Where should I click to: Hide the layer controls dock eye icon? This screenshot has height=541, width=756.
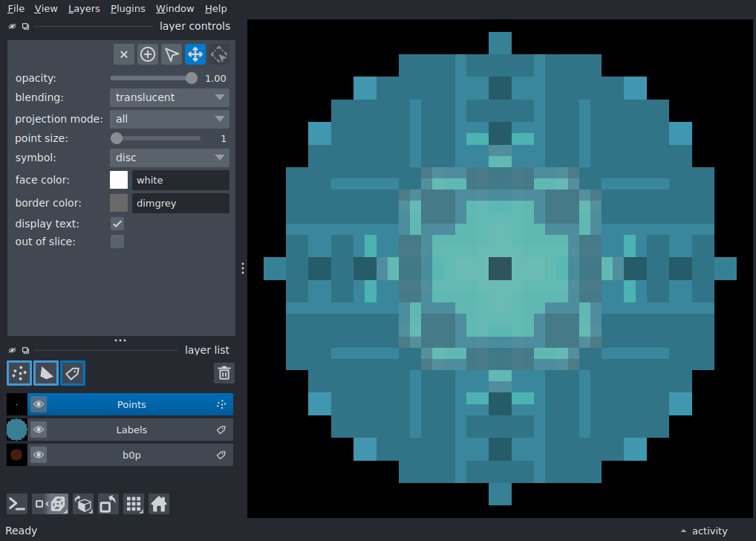tap(12, 26)
